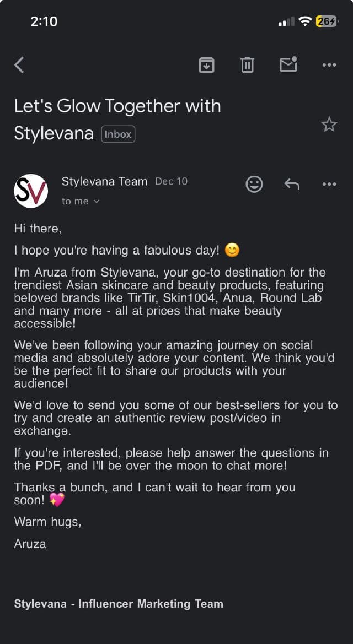Tap the Stylevana Team sender name
Image resolution: width=353 pixels, height=644 pixels.
point(105,181)
